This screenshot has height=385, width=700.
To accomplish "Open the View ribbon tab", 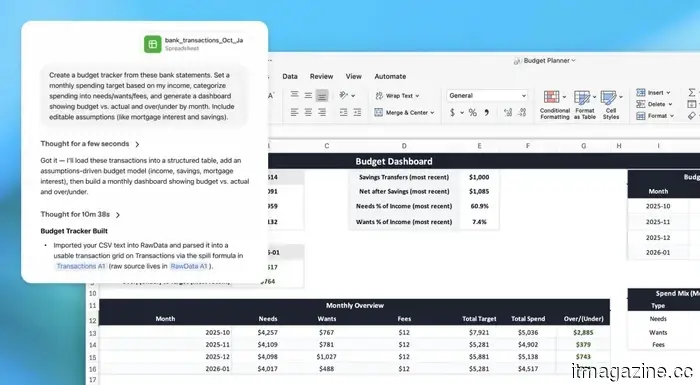I will coord(354,76).
